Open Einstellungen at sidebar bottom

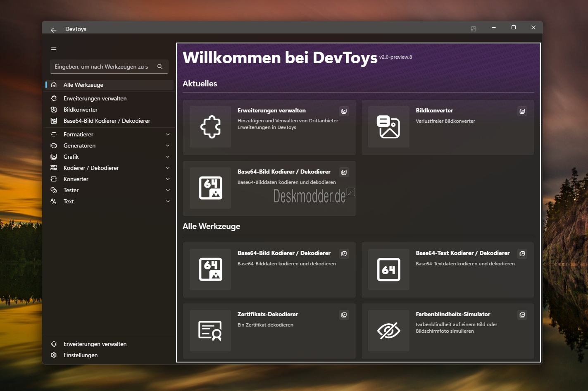pyautogui.click(x=109, y=355)
